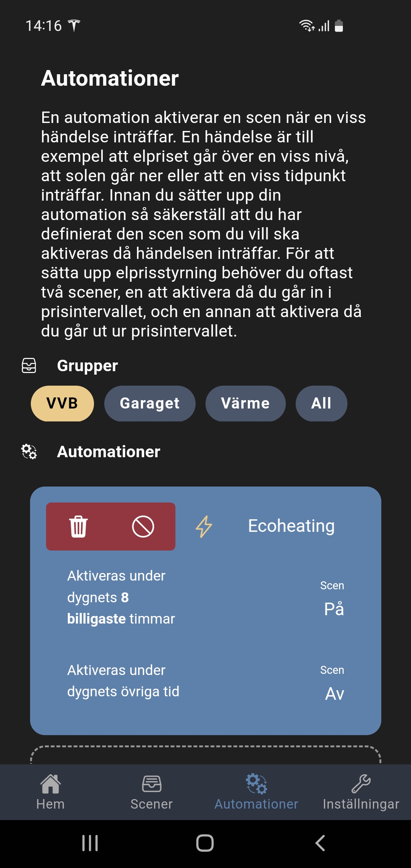Screen dimensions: 411x868
Task: Open the Ecoheating automation title
Action: pyautogui.click(x=292, y=526)
